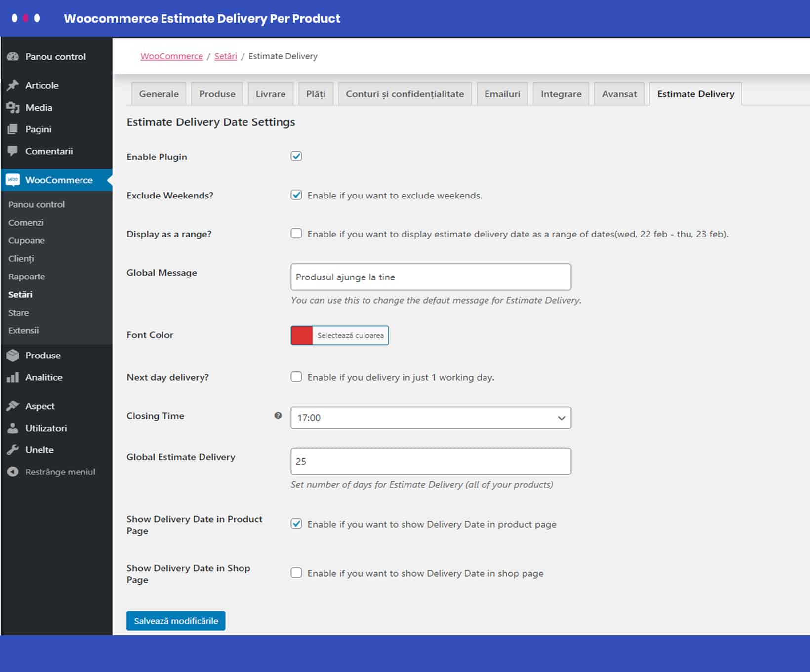
Task: Click the Media library icon
Action: click(x=13, y=107)
